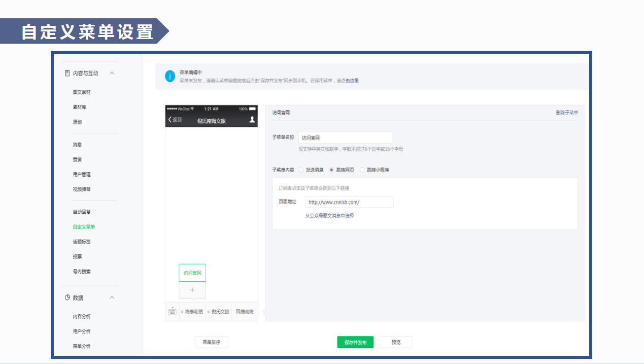Image resolution: width=644 pixels, height=364 pixels.
Task: Click the document icon beside 内容与互动
Action: tap(66, 73)
